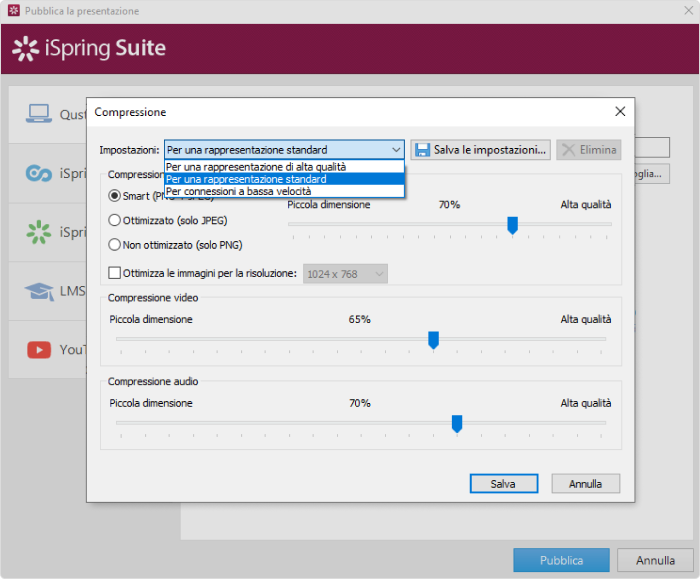Enable Ottimizza le immagini per la risoluzione checkbox
The image size is (700, 579).
tap(115, 273)
